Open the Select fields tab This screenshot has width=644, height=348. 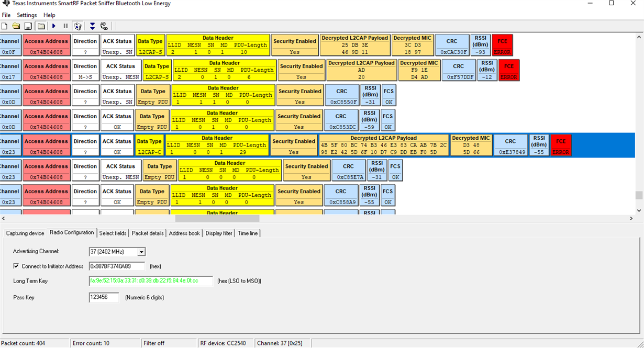113,233
